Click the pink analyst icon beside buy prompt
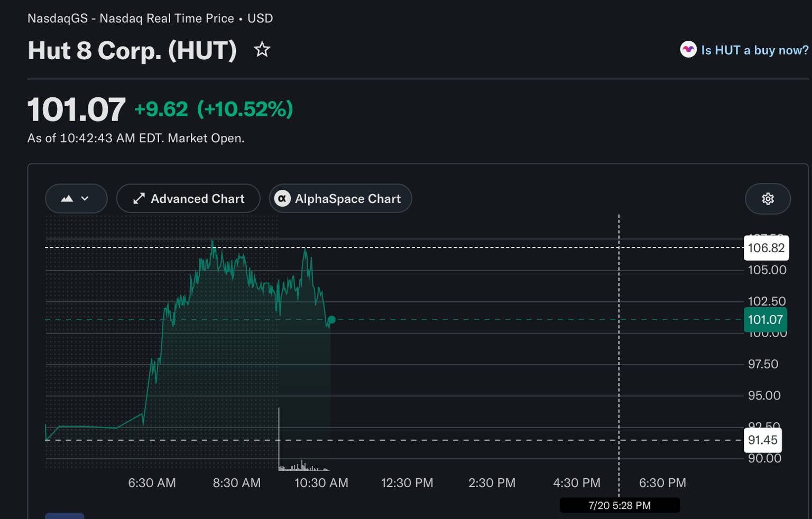 point(688,50)
